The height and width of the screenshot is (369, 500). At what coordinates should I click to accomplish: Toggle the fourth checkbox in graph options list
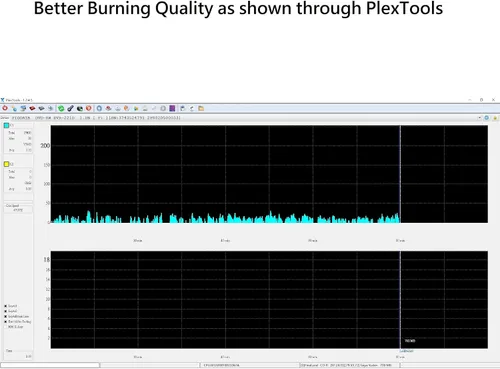(x=6, y=322)
